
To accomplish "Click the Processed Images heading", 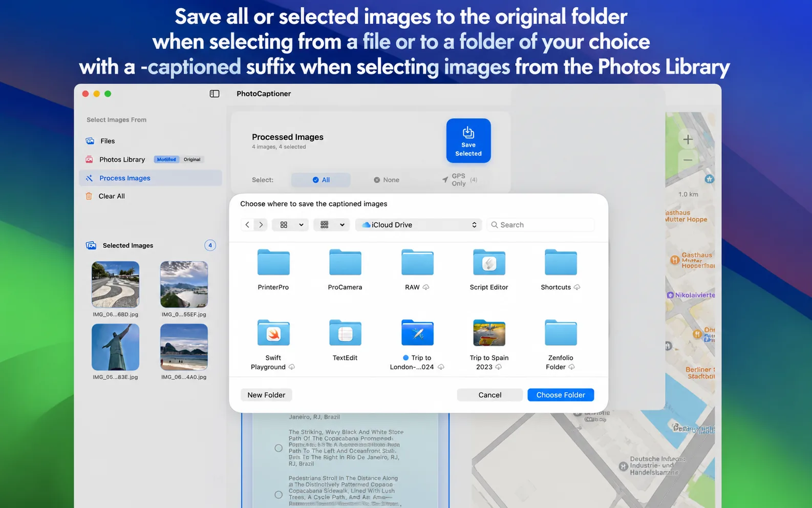I will 288,137.
